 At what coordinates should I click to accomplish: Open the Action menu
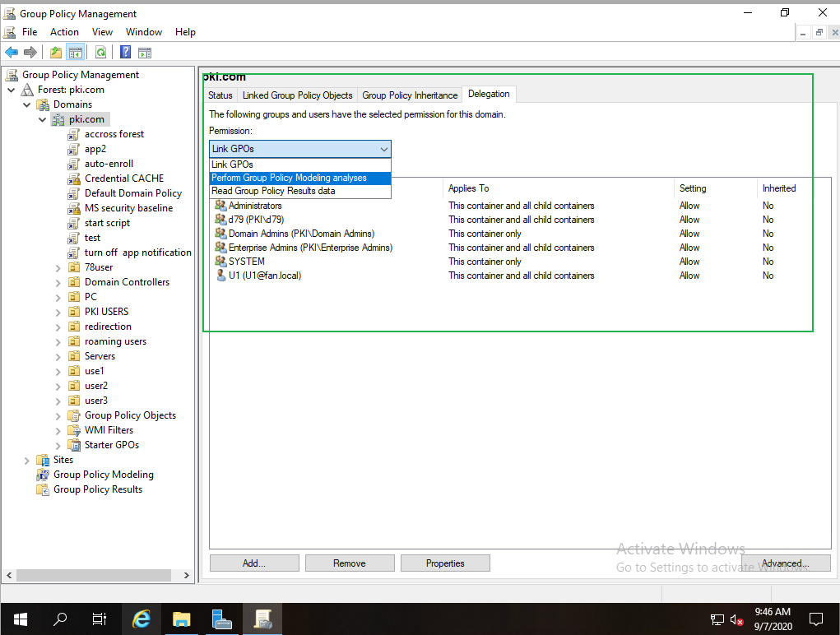(64, 32)
